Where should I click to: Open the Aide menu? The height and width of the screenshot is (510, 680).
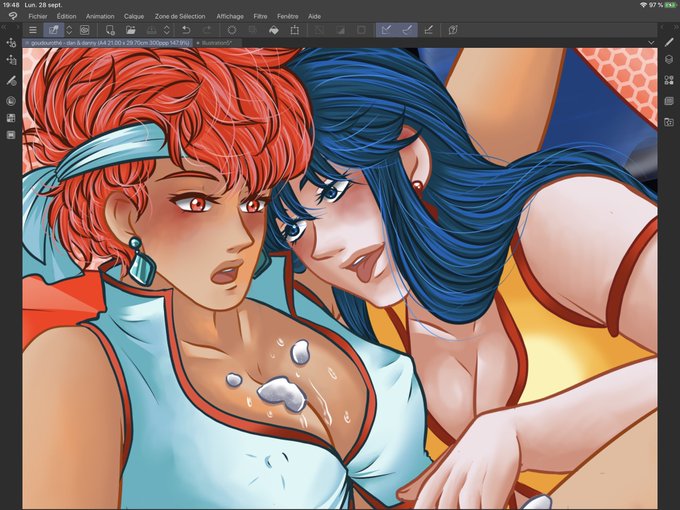pyautogui.click(x=314, y=16)
